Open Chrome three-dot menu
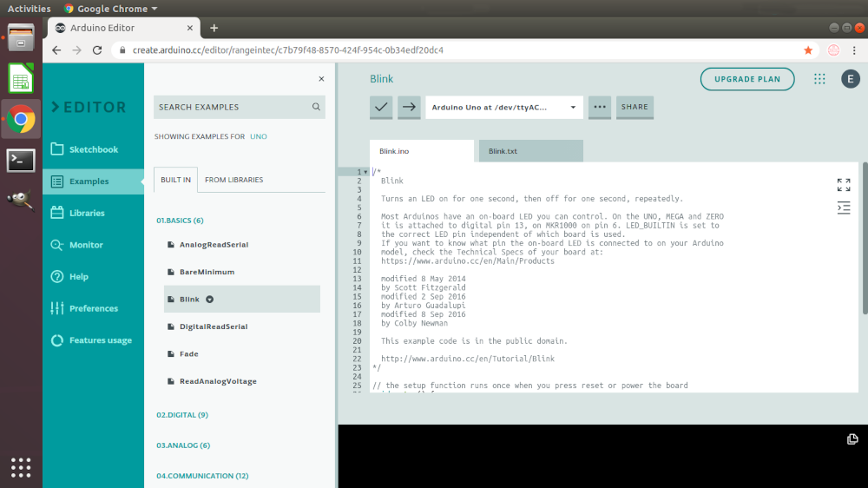Viewport: 868px width, 488px height. click(x=854, y=50)
